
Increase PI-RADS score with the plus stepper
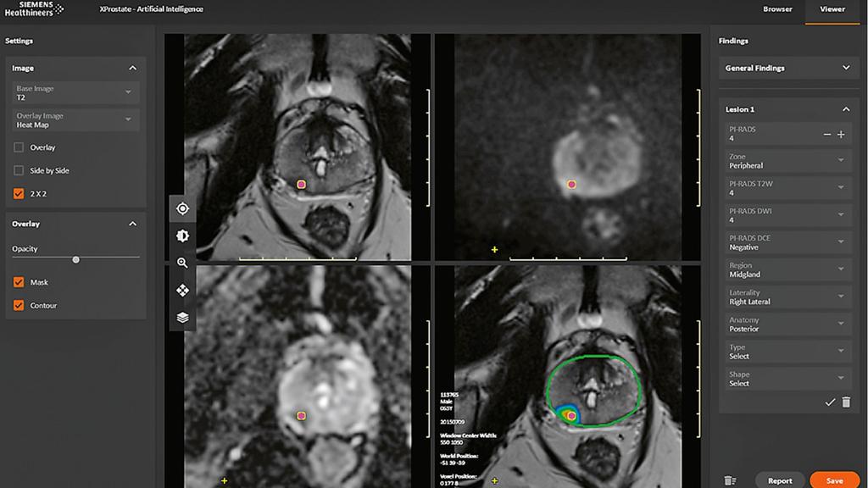(842, 134)
